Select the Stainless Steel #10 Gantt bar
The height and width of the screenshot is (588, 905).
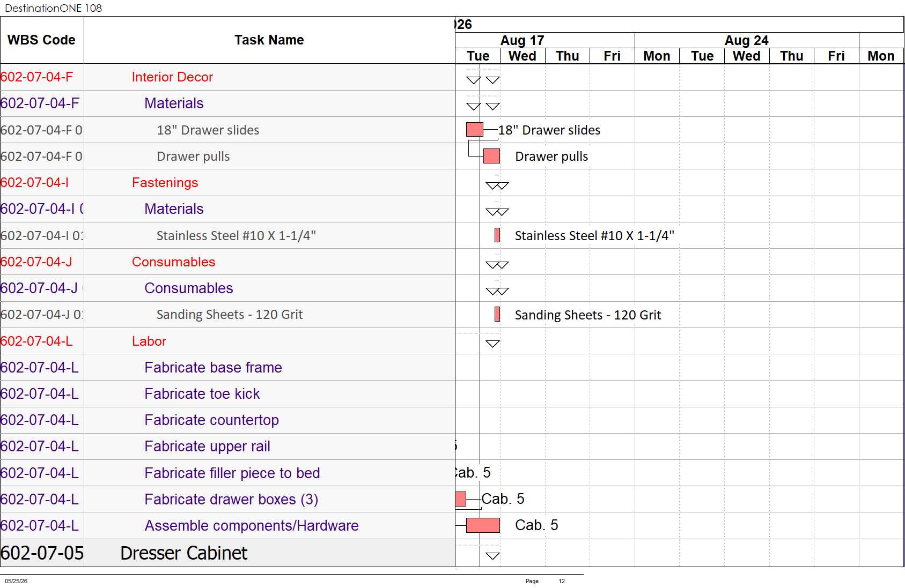point(497,235)
